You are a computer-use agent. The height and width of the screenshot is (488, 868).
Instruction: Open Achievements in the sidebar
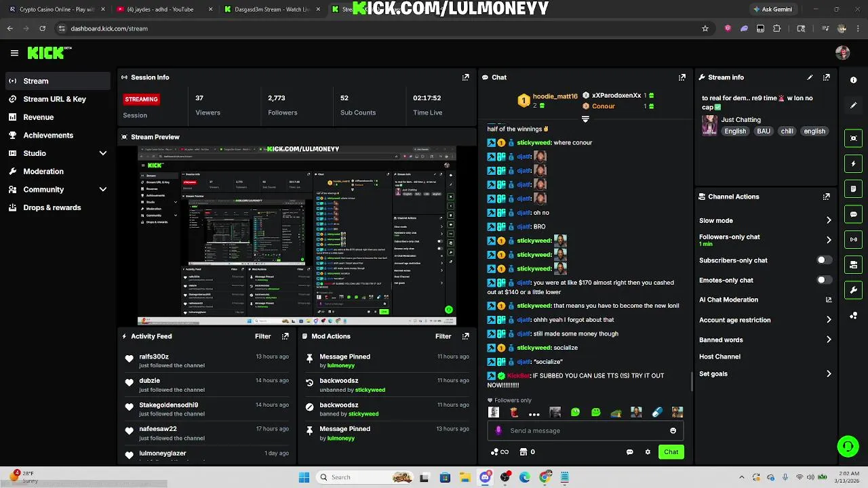tap(58, 135)
